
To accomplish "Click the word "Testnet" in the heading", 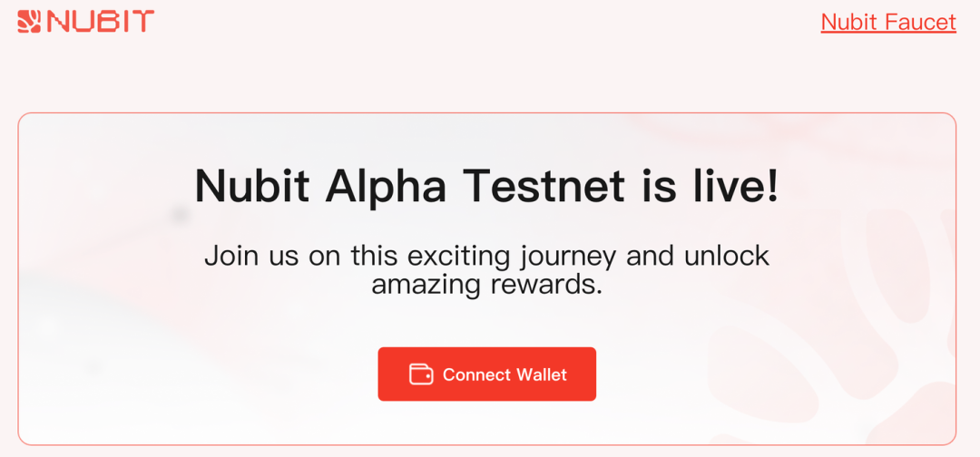I will (544, 186).
